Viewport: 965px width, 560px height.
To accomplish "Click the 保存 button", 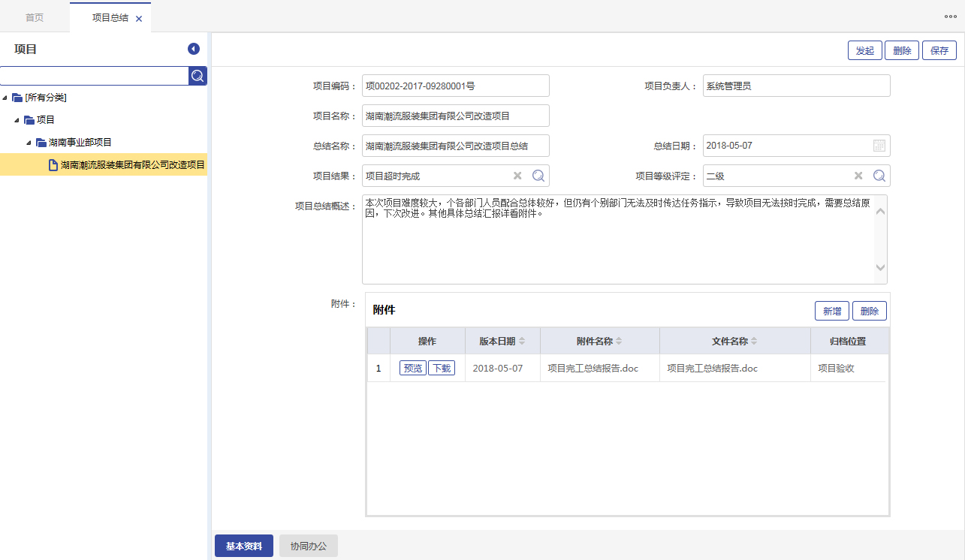I will (939, 50).
